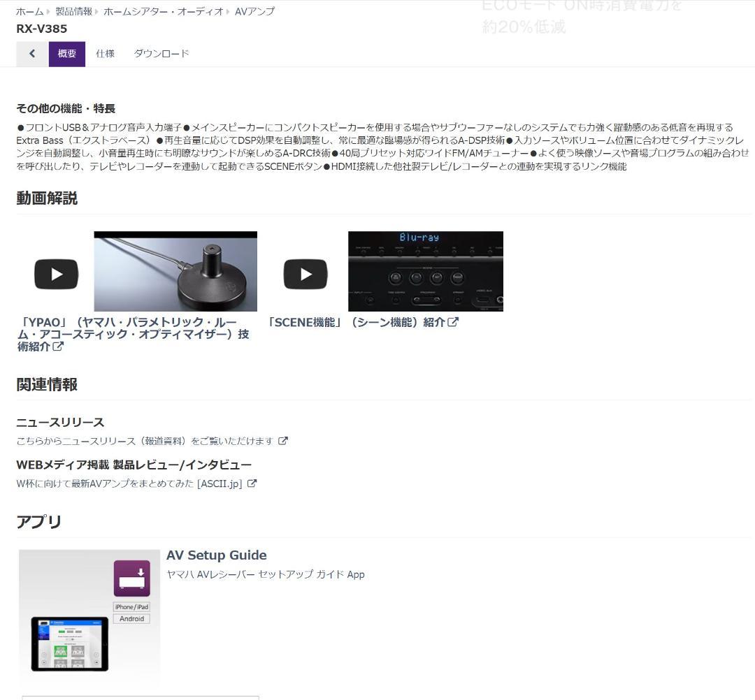
Task: Click the back arrow beside the tabs
Action: tap(31, 53)
